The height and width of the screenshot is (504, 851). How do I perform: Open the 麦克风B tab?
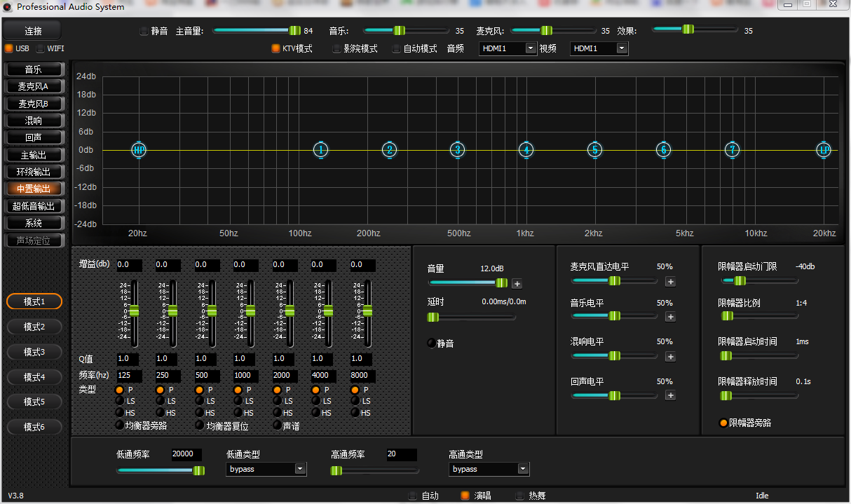(34, 104)
